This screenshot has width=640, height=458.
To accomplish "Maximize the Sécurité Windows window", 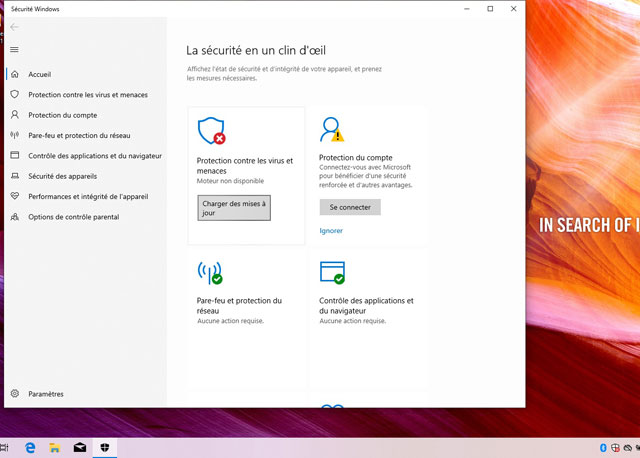I will (x=490, y=9).
